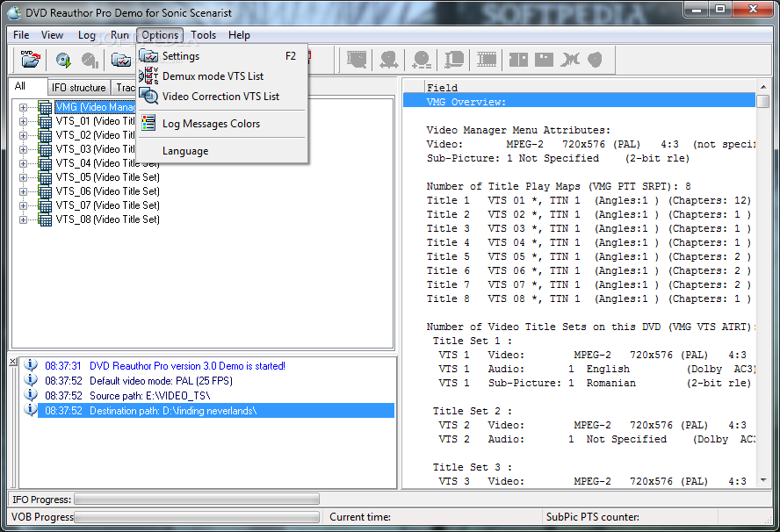
Task: Click the grayed disc pause toolbar icon
Action: click(90, 60)
